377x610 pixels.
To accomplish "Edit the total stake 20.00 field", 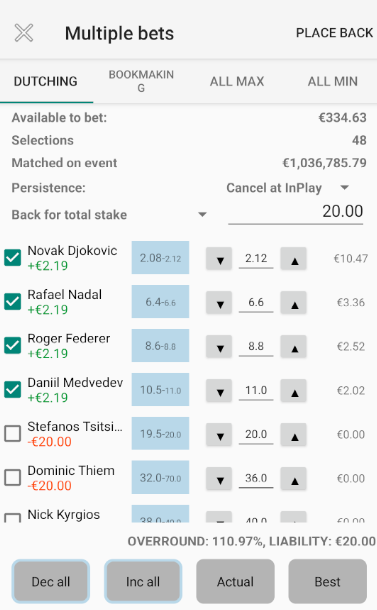I will (x=296, y=212).
